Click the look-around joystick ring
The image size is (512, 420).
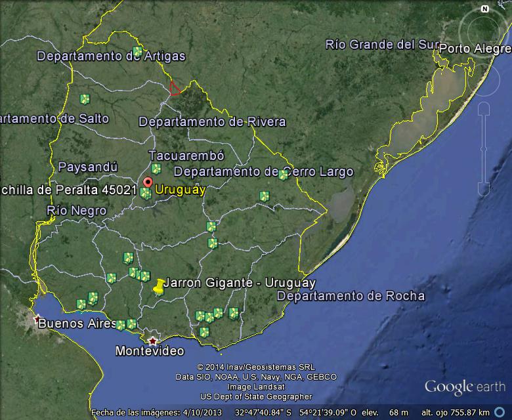point(484,28)
